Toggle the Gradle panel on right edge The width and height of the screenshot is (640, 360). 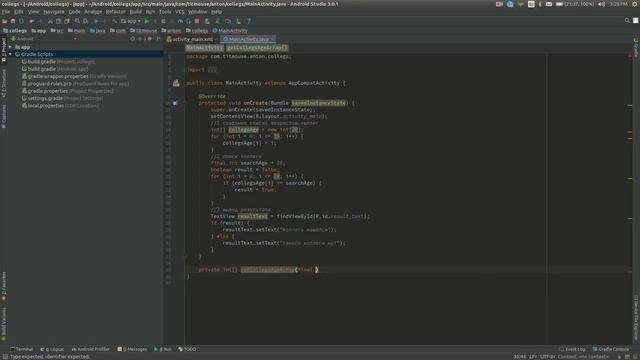tap(636, 48)
